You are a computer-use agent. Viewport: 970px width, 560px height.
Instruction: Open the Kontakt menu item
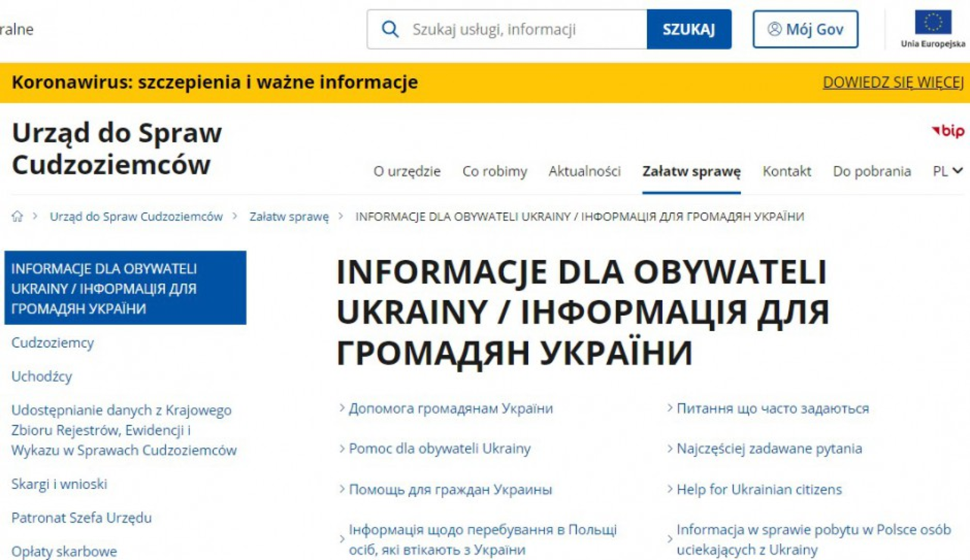[787, 171]
